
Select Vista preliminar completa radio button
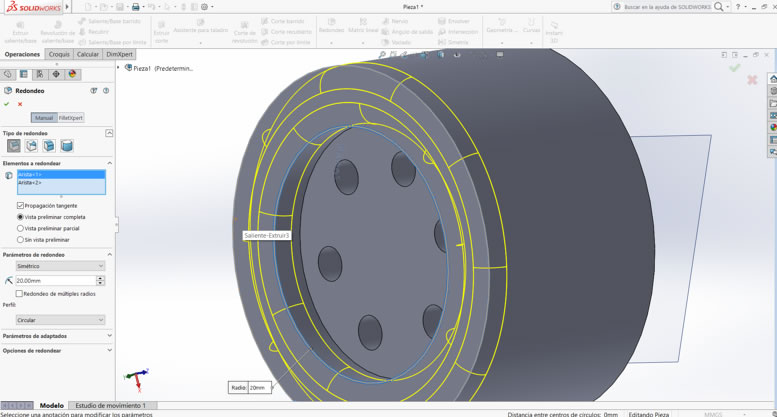coord(20,217)
